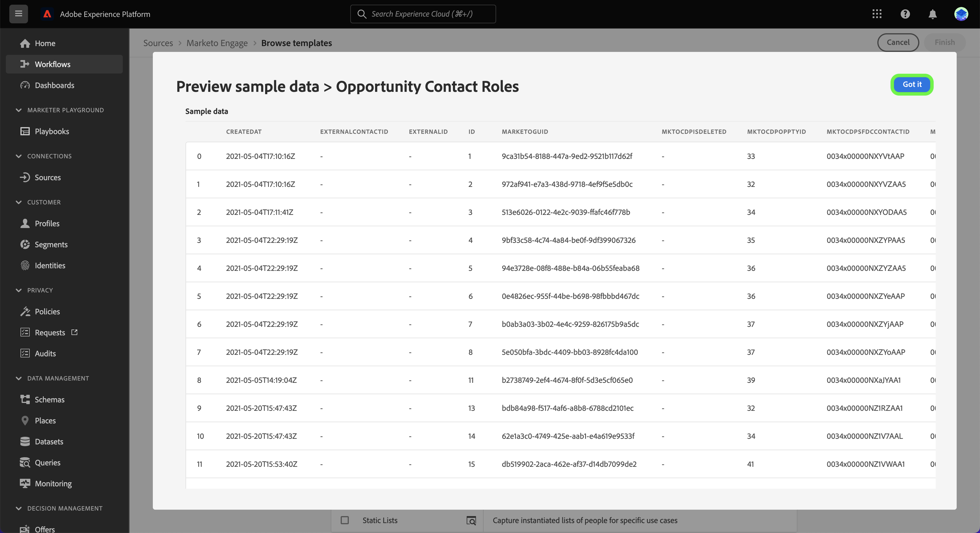This screenshot has width=980, height=533.
Task: Open the help question mark icon
Action: [905, 14]
